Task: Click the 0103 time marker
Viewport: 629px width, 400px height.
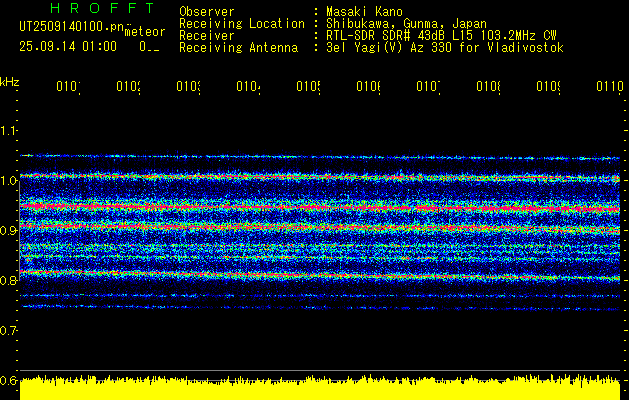Action: pos(188,86)
